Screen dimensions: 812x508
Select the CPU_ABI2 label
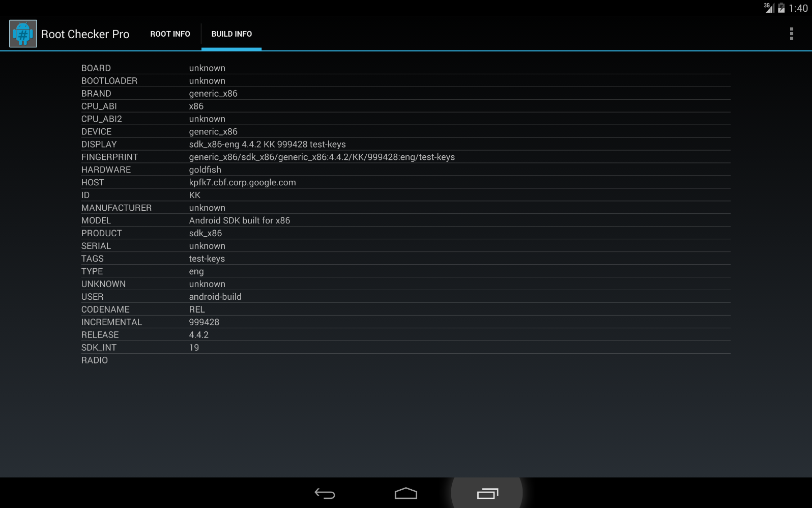(x=102, y=119)
